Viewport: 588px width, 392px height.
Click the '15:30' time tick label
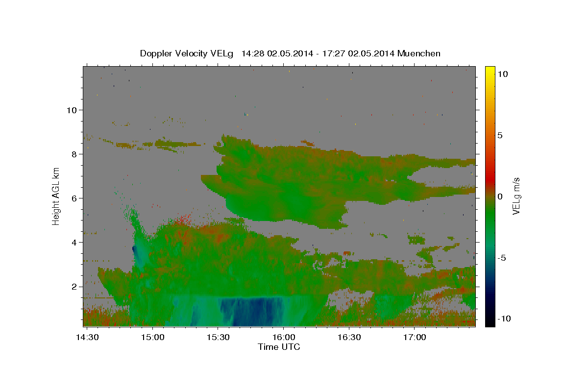(x=218, y=337)
